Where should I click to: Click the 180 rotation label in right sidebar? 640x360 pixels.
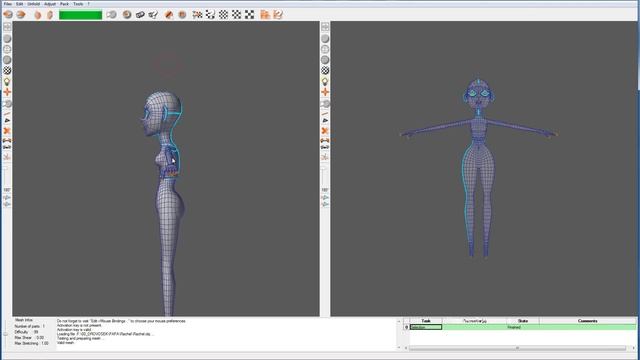(325, 190)
